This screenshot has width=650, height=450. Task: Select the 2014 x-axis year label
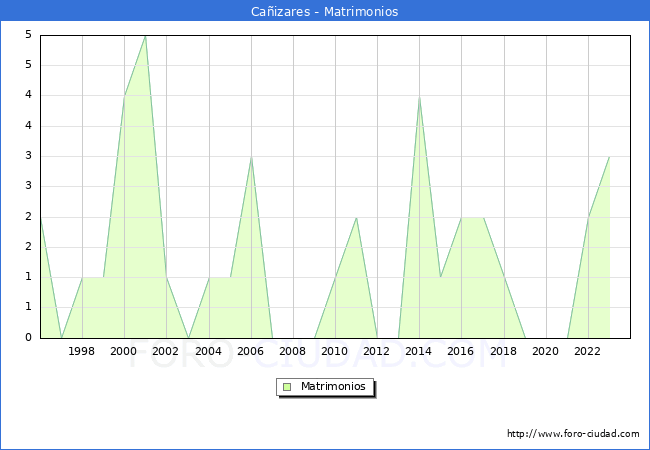(x=419, y=351)
